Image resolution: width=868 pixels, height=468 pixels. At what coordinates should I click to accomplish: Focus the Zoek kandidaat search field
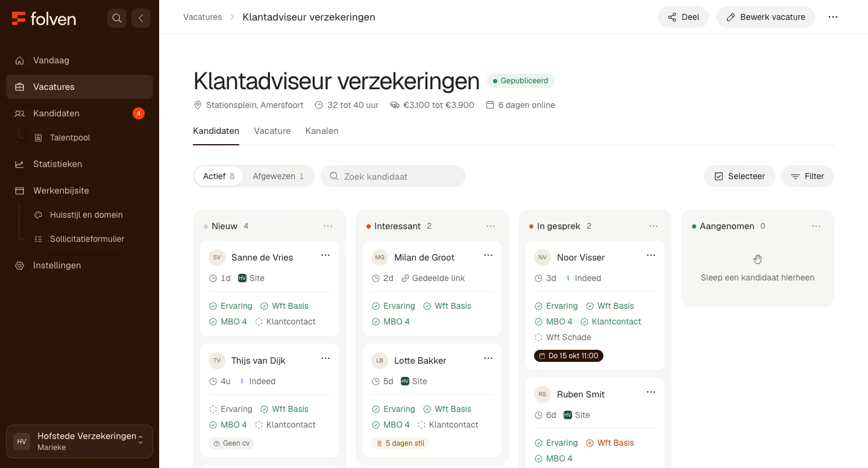coord(393,176)
